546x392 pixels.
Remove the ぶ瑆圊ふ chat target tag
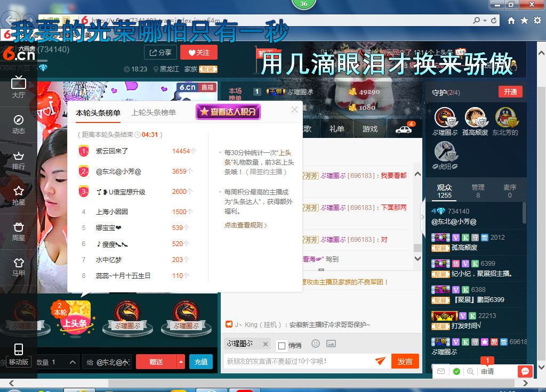point(266,344)
